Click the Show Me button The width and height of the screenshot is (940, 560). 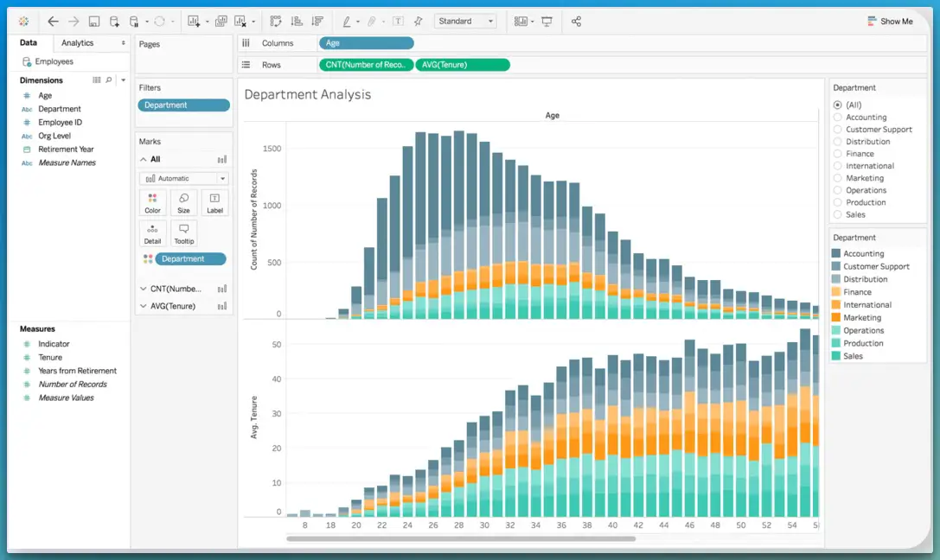(x=890, y=19)
